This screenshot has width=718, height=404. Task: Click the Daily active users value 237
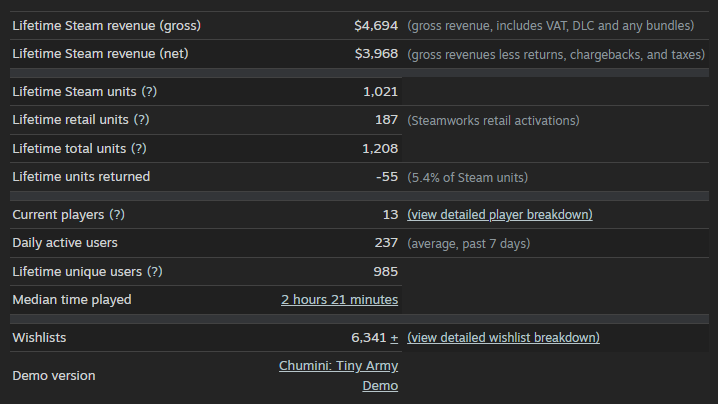pos(385,243)
